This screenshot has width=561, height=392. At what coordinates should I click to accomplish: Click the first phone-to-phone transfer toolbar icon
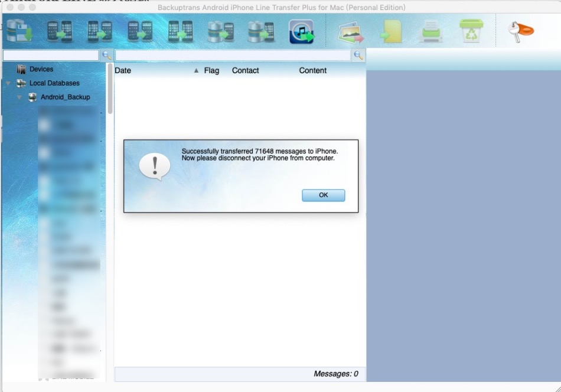60,31
